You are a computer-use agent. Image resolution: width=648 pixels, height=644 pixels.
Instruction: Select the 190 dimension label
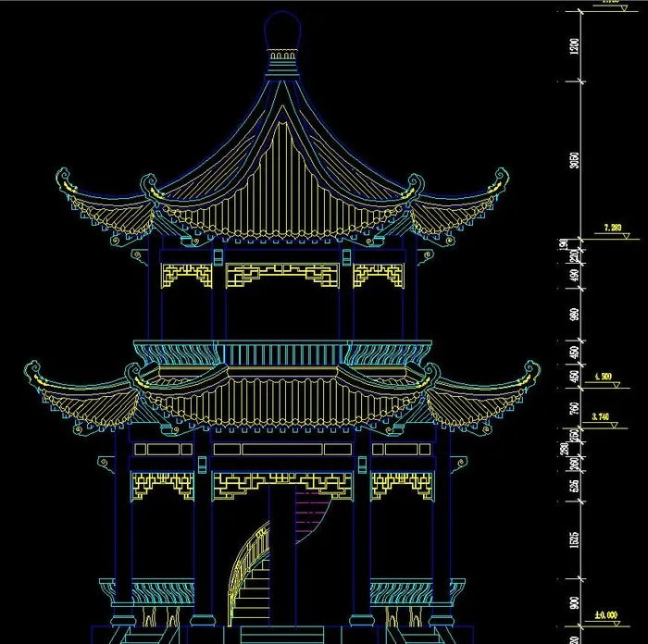coord(563,244)
